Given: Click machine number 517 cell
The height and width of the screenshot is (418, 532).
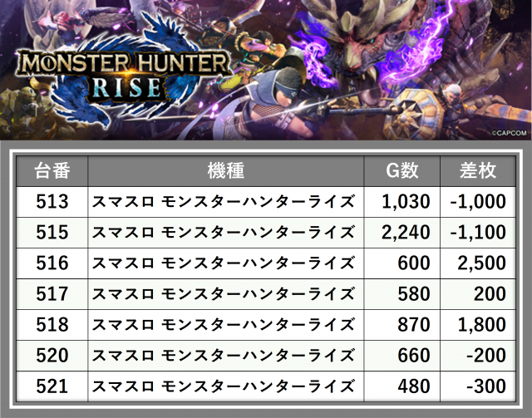Looking at the screenshot, I should (52, 294).
